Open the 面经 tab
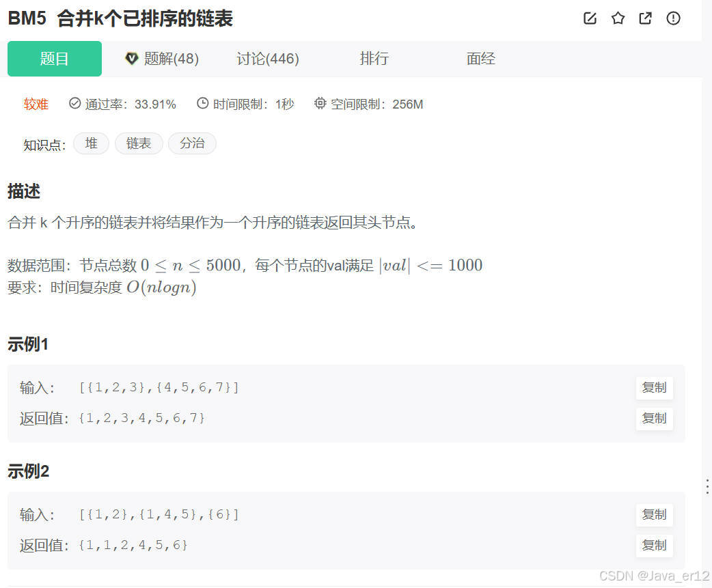712x588 pixels. coord(480,59)
